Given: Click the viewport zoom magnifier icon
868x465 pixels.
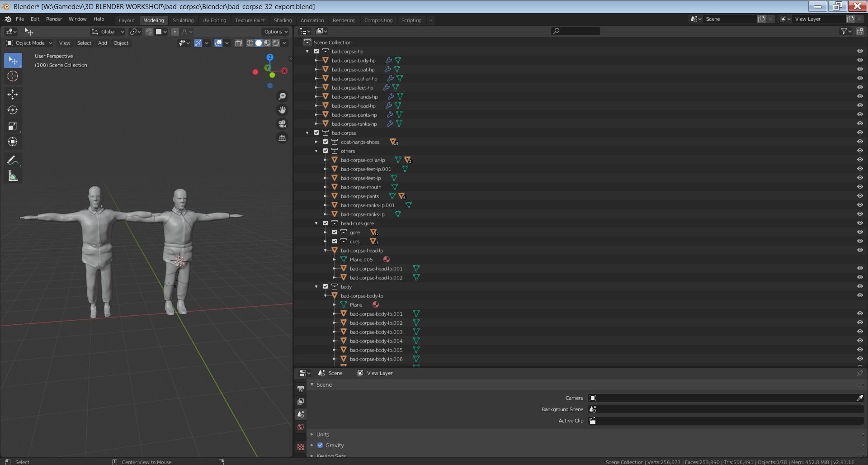Looking at the screenshot, I should click(x=282, y=96).
